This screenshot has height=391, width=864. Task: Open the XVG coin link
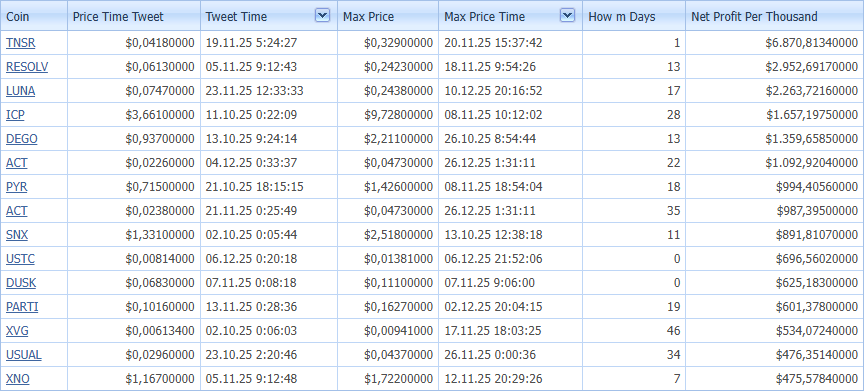(x=17, y=330)
